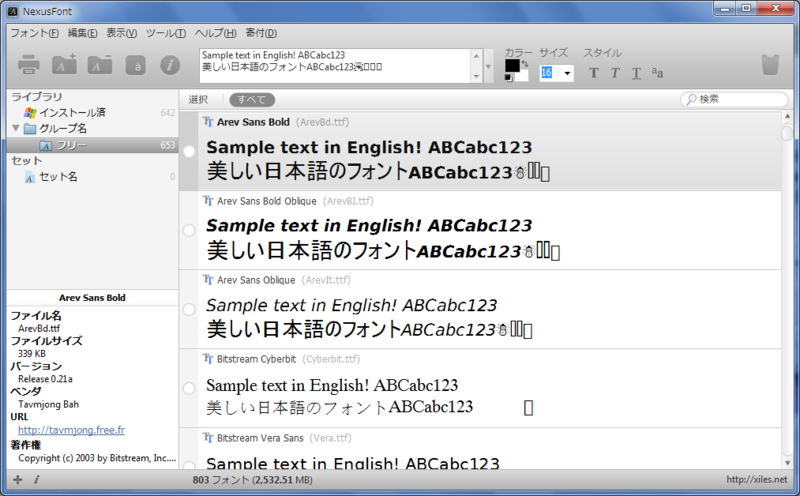
Task: Click the plus icon in status bar
Action: tap(18, 479)
